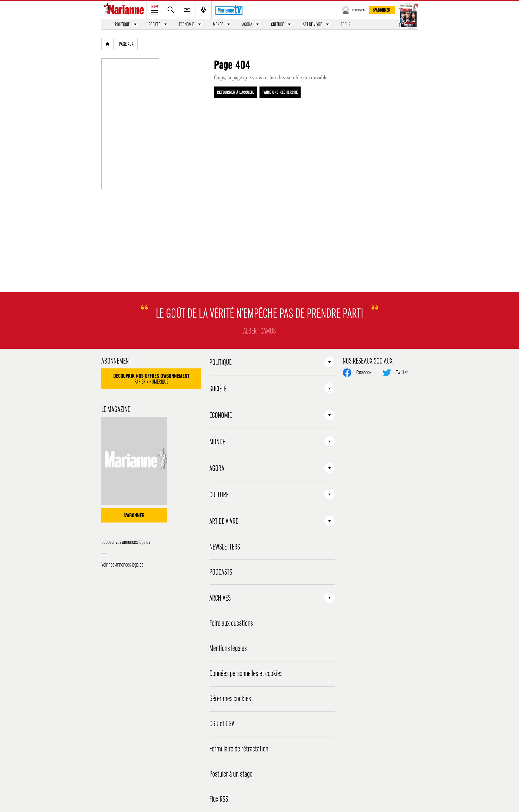519x812 pixels.
Task: Click the magazine cover thumbnail in header
Action: (x=408, y=16)
